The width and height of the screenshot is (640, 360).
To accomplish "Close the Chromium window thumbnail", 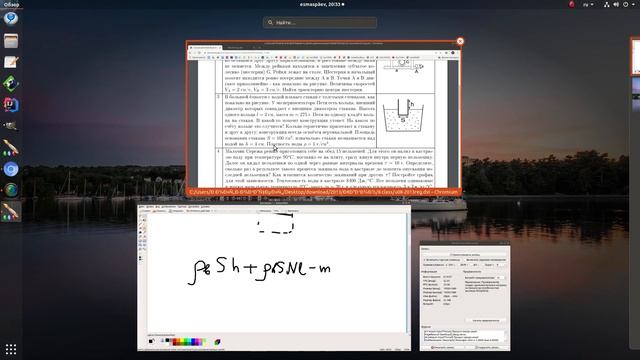I will pos(460,41).
